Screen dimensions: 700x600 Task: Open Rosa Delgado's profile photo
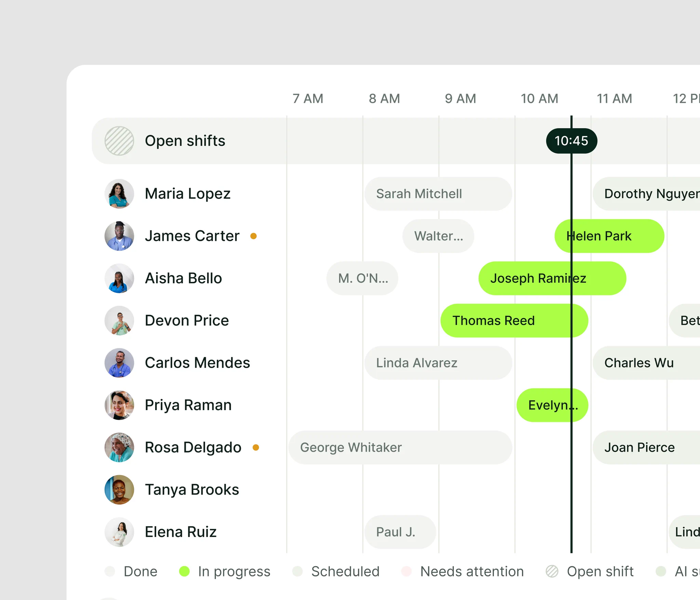coord(119,447)
